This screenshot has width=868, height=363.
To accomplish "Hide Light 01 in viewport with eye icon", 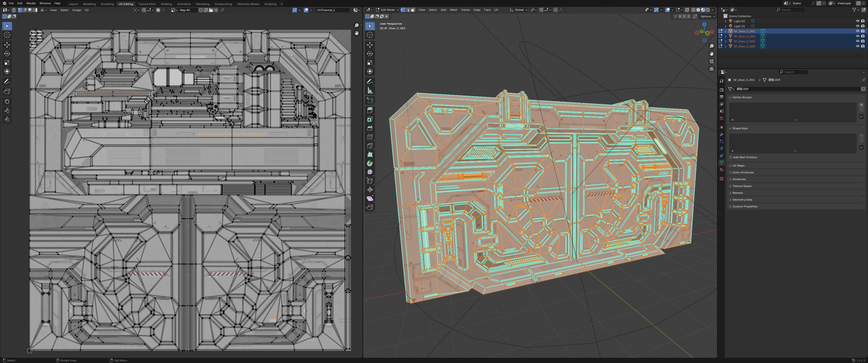I will point(858,26).
